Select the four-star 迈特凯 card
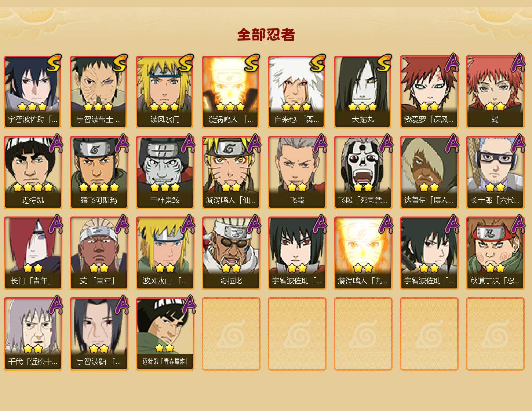 click(33, 172)
